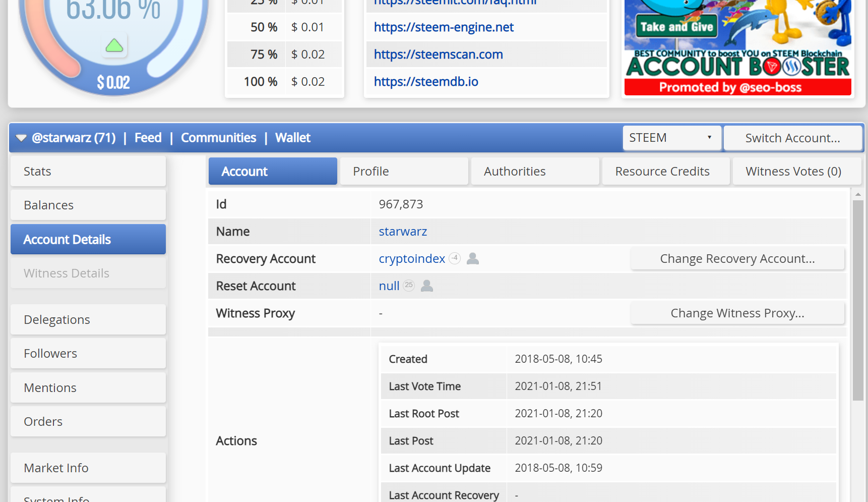Click the green upvote triangle icon
The image size is (868, 502).
[x=114, y=46]
